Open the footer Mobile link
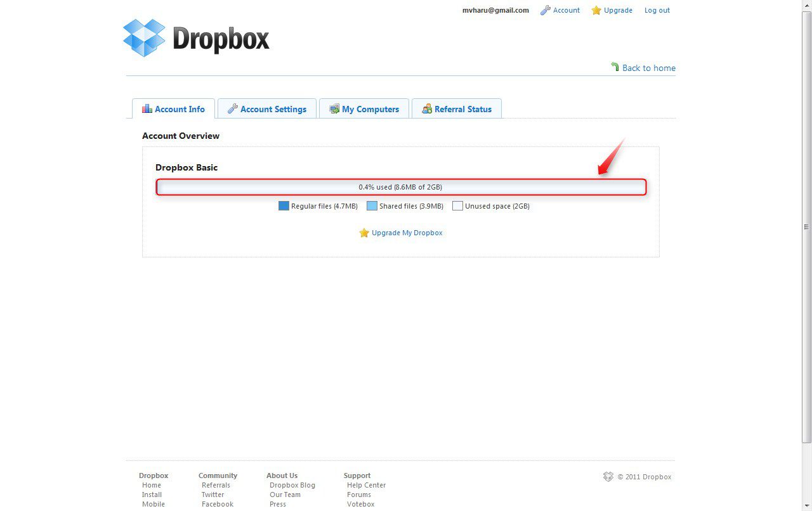The image size is (812, 511). click(x=154, y=504)
